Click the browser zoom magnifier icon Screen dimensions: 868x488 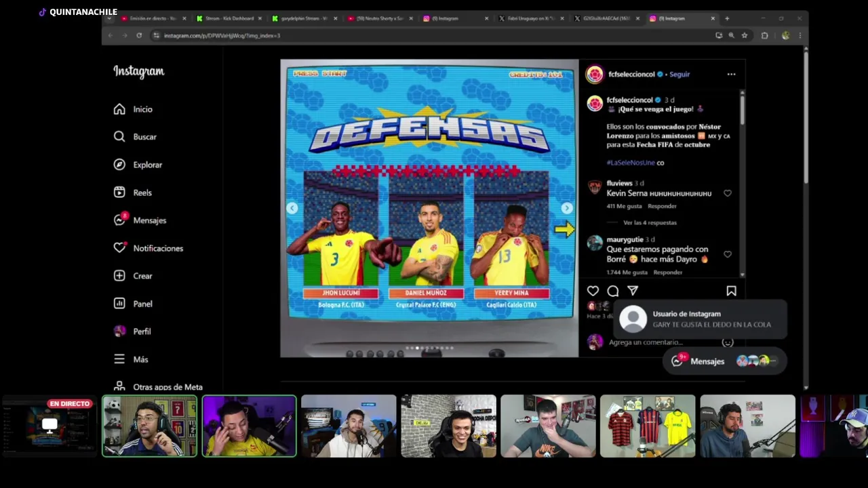click(731, 35)
